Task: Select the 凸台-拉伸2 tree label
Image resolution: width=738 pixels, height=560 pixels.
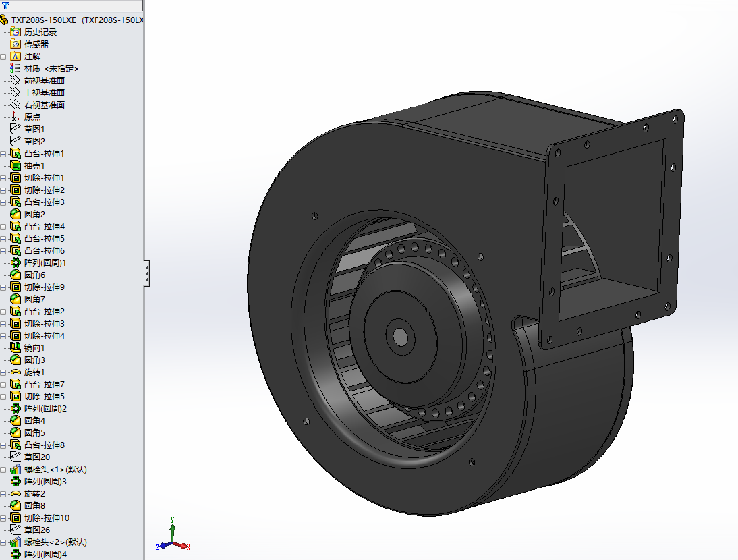Action: [x=45, y=312]
